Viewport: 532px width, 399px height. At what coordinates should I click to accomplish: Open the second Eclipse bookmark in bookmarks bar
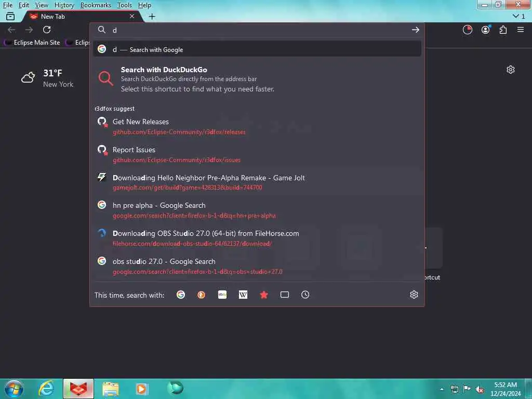(x=77, y=43)
